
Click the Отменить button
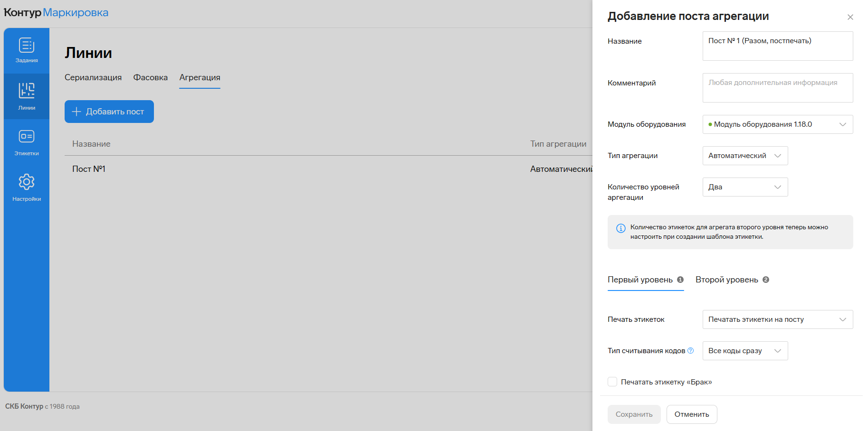(692, 414)
